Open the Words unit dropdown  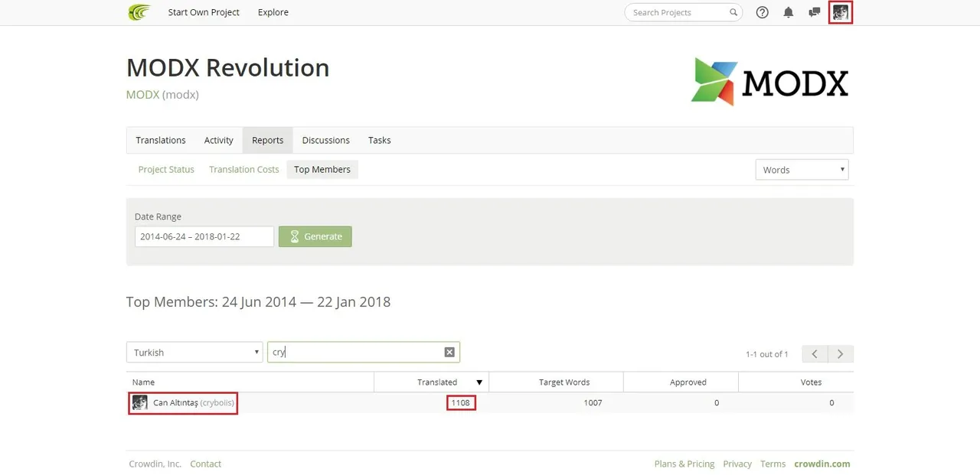click(802, 170)
